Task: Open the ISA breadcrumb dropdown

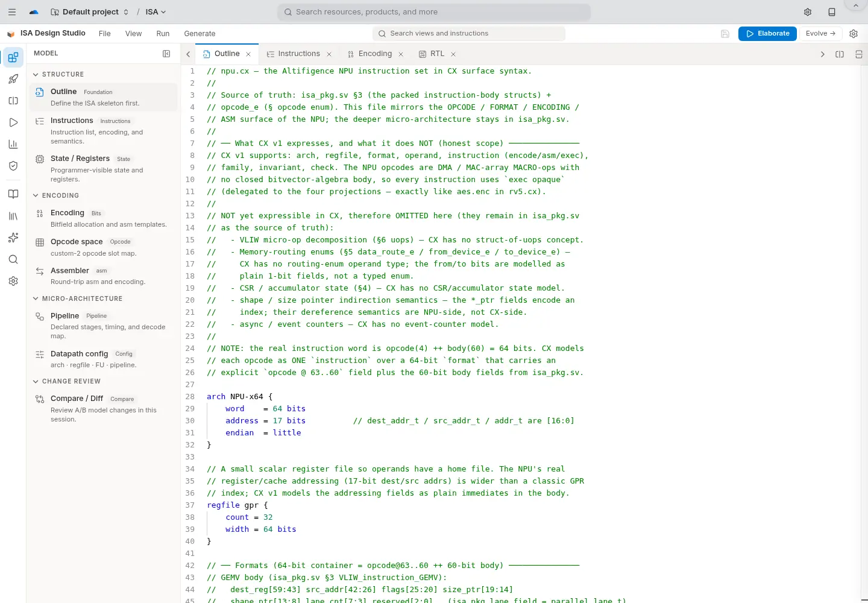Action: [x=156, y=12]
